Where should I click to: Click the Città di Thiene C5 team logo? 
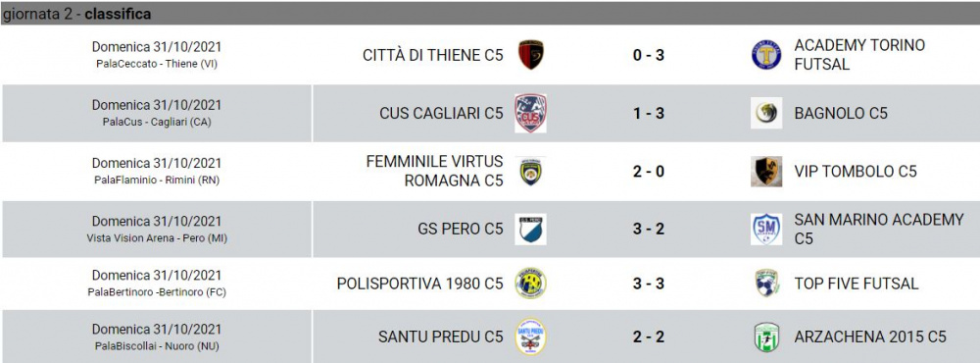(x=530, y=55)
